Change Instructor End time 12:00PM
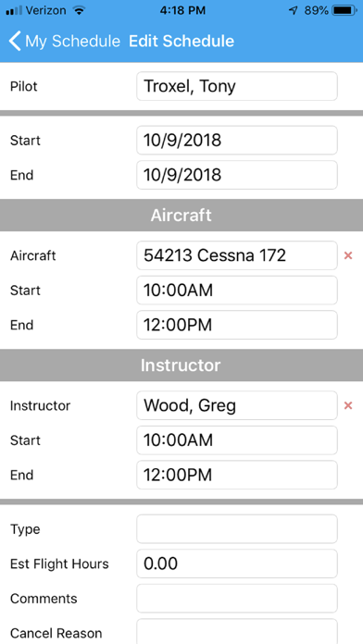 tap(237, 475)
